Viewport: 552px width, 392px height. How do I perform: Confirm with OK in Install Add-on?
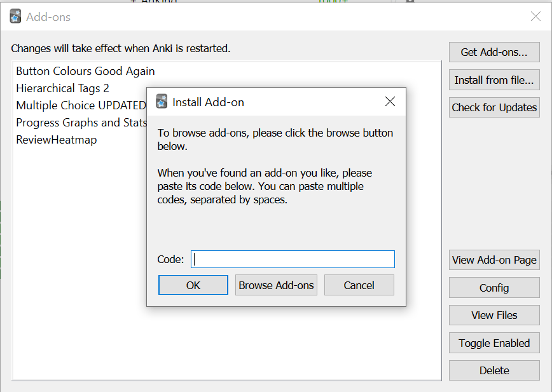[x=193, y=285]
